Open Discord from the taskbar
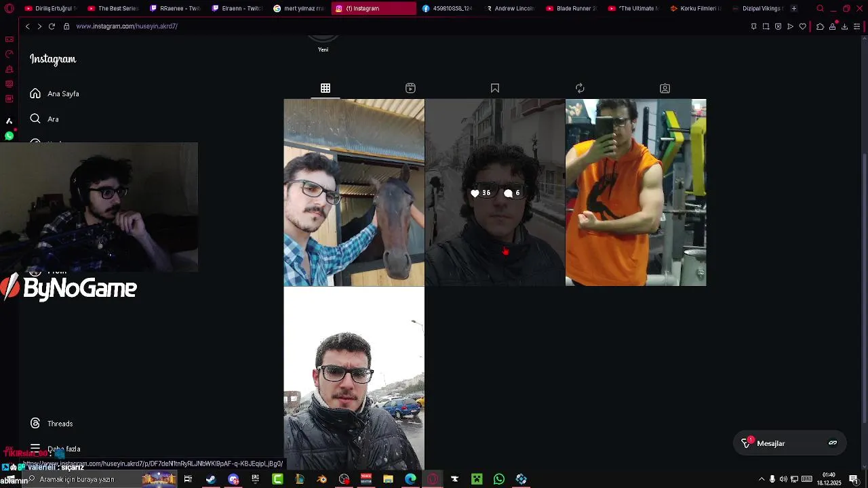Screen dimensions: 868x488 tap(233, 479)
